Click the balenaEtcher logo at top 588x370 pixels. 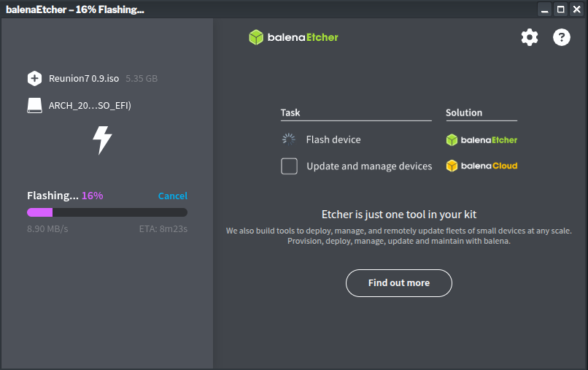[293, 37]
